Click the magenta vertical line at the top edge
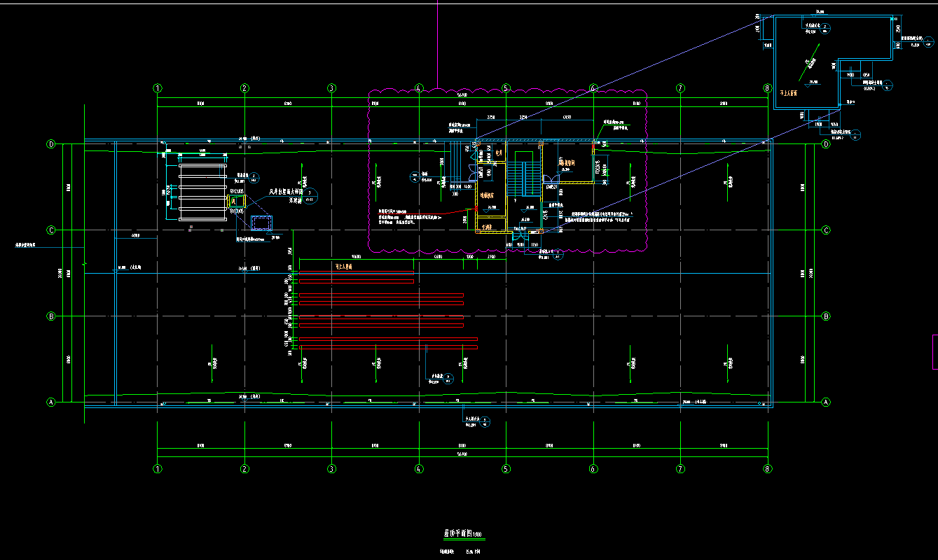This screenshot has height=560, width=938. click(438, 42)
